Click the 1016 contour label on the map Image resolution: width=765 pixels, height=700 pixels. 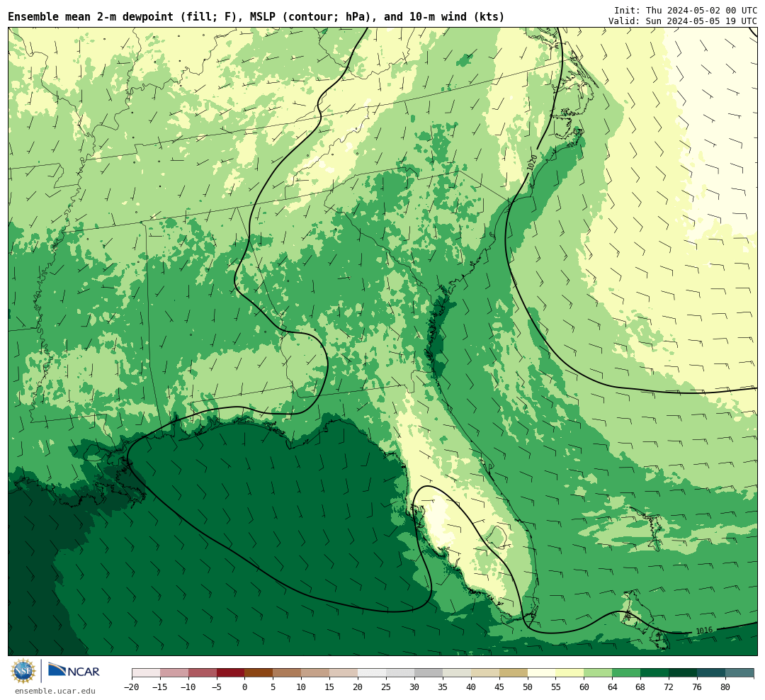pos(704,631)
